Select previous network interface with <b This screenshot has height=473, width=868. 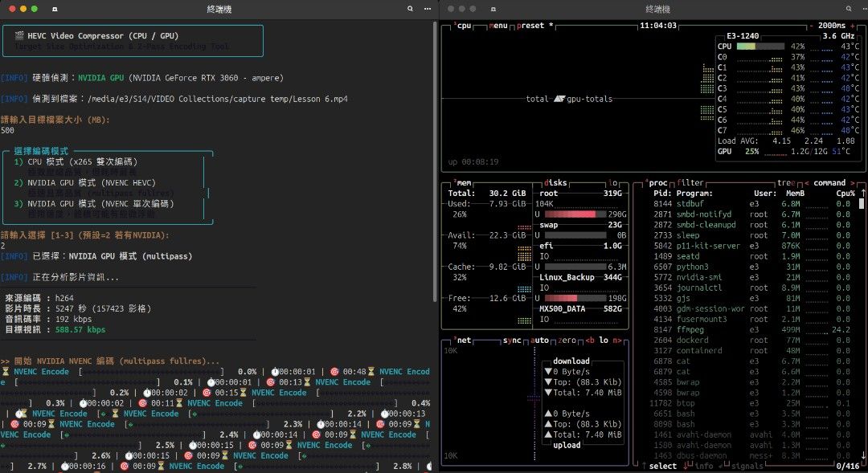590,340
